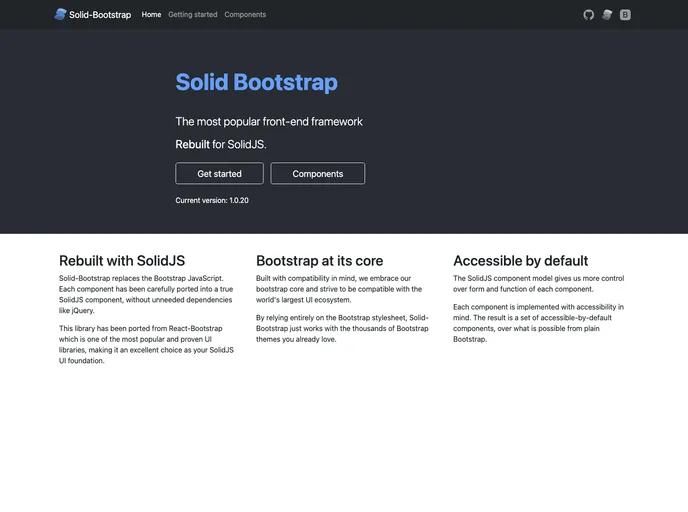Image resolution: width=688 pixels, height=512 pixels.
Task: Open the Components nav item
Action: tap(245, 14)
